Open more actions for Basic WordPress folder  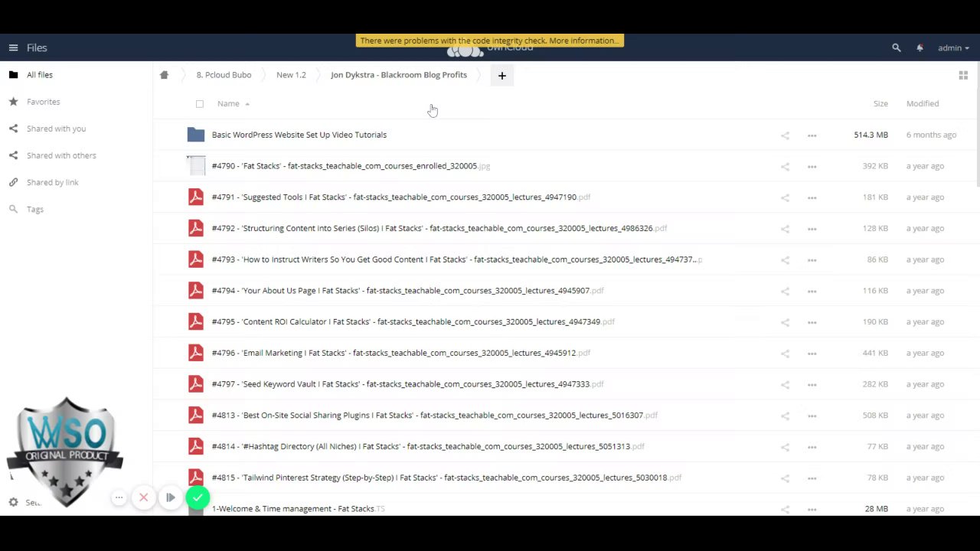click(x=812, y=135)
